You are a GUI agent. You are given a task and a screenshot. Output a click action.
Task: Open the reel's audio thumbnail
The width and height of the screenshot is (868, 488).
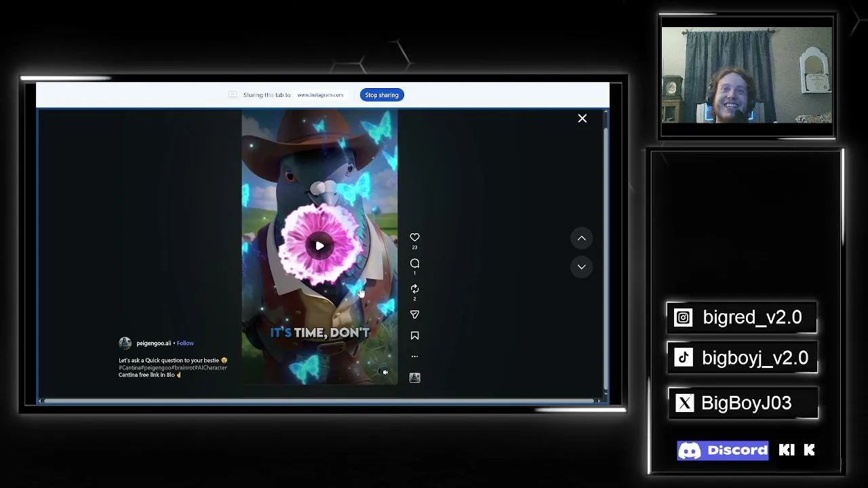(414, 378)
